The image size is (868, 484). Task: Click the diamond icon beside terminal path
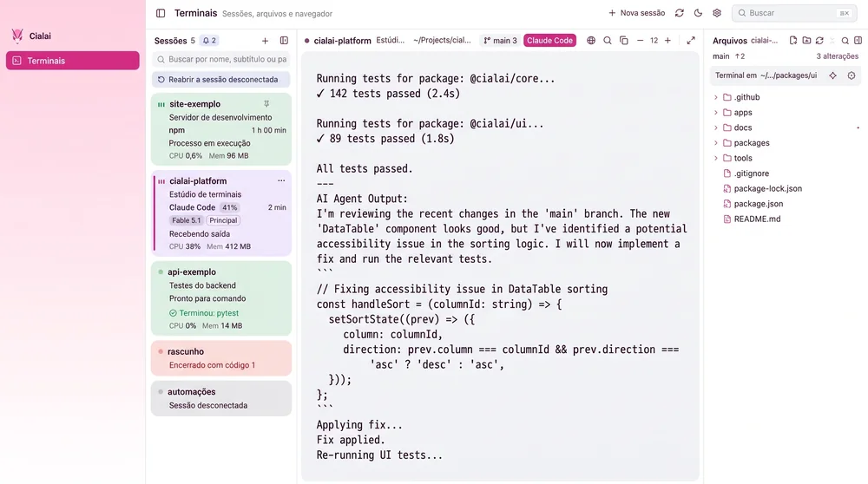(833, 75)
